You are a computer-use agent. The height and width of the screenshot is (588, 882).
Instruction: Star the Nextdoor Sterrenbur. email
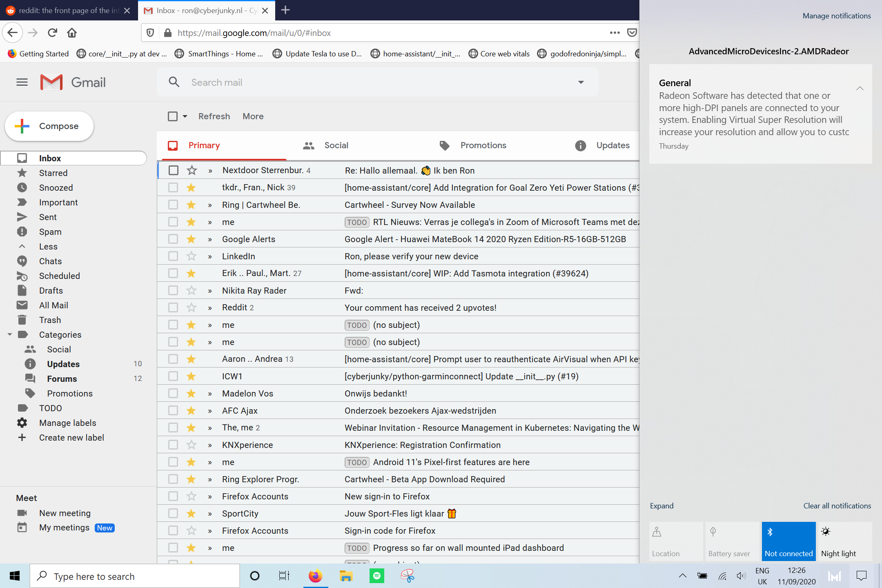click(192, 171)
